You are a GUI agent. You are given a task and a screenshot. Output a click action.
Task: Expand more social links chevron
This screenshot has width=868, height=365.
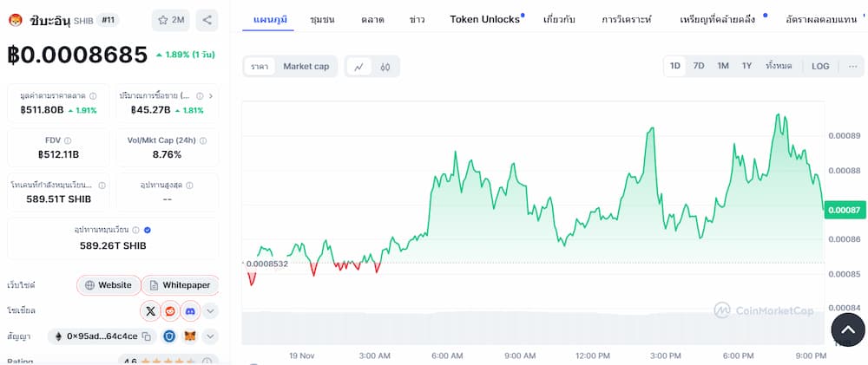pos(210,311)
